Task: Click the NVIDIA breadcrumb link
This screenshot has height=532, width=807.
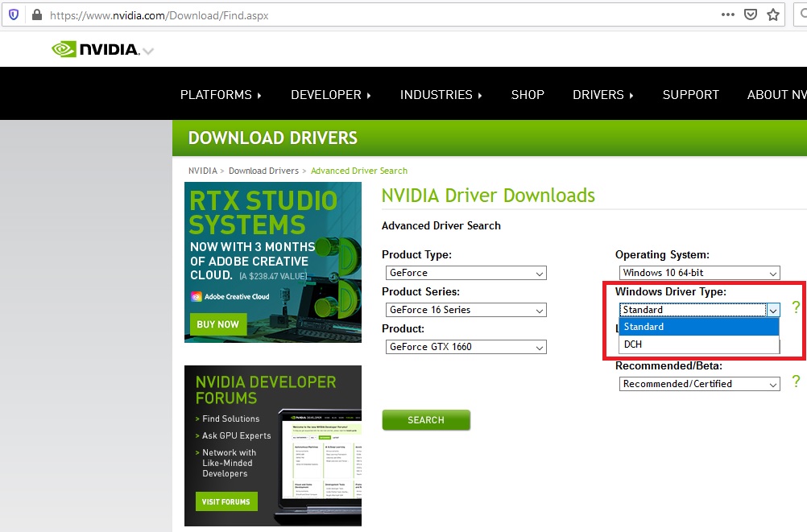Action: pos(203,171)
